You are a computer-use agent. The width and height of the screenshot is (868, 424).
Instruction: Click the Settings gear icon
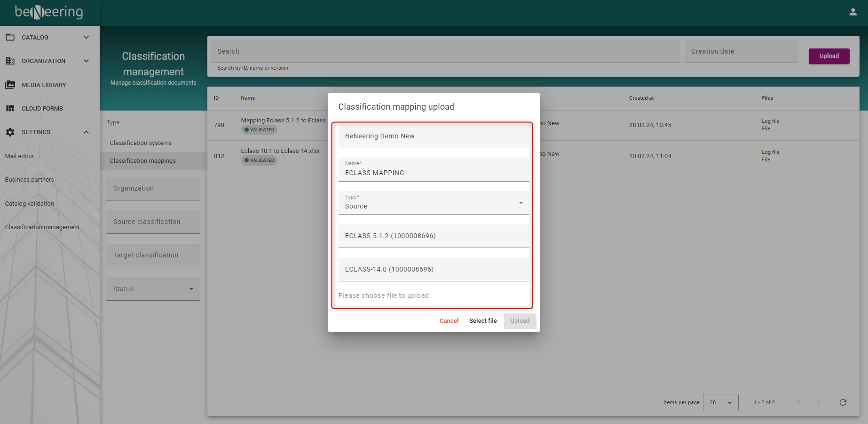(10, 132)
